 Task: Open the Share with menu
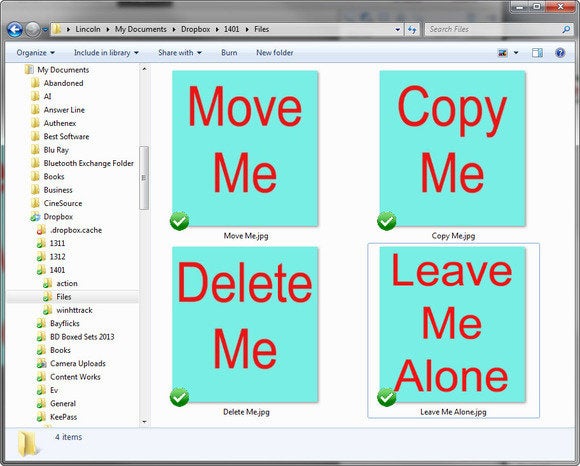(x=180, y=53)
